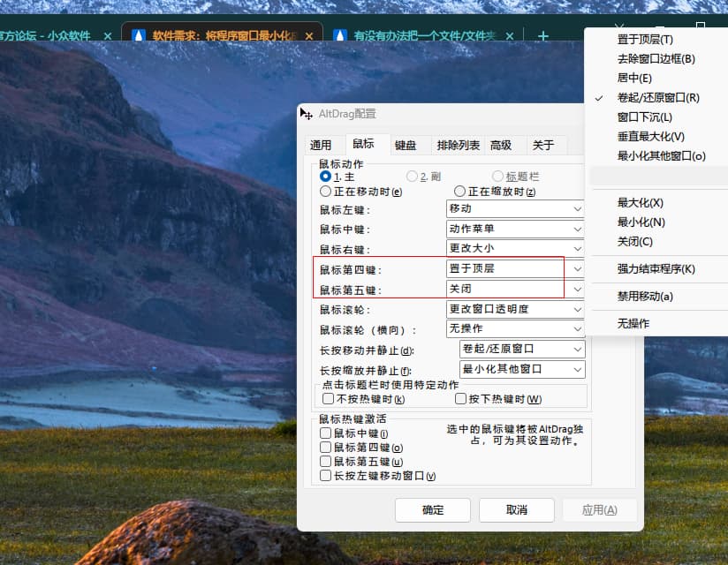
Task: Close the 官方论坛 - 小众软件 browser tab
Action: [x=108, y=37]
